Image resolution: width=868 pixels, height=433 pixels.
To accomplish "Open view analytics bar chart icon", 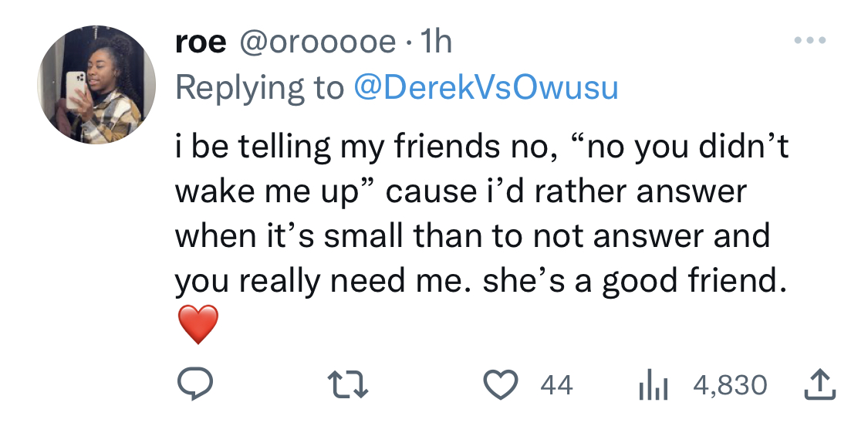I will point(654,385).
